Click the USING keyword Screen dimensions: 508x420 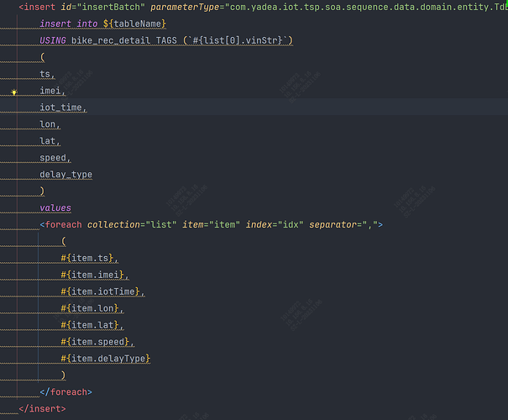click(53, 41)
